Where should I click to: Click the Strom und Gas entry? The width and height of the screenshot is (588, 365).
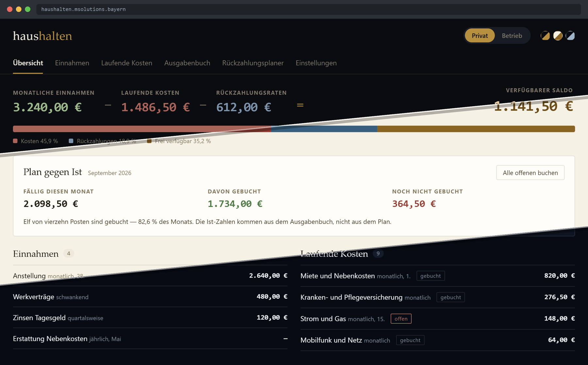click(x=438, y=319)
